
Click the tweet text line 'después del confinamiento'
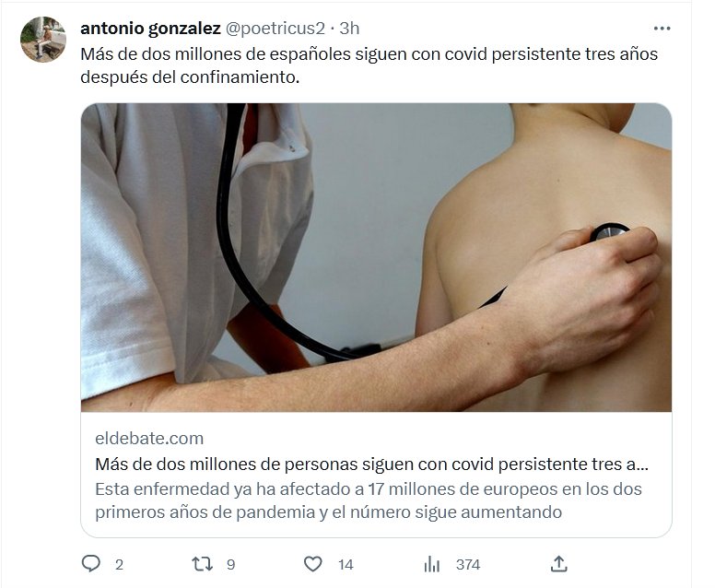tap(190, 76)
